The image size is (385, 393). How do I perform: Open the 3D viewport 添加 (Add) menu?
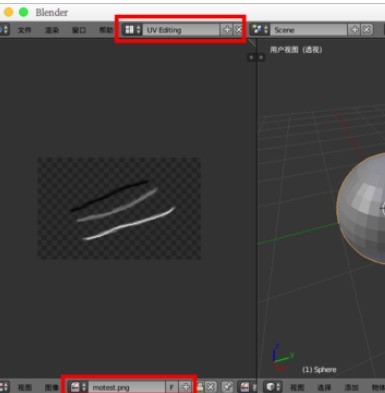[351, 387]
